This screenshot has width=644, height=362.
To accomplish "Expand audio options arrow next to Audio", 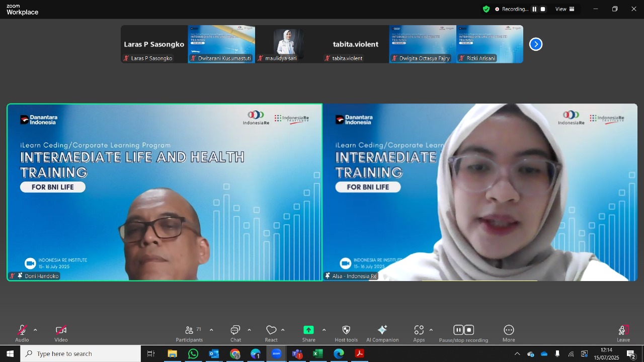I will coord(35,330).
